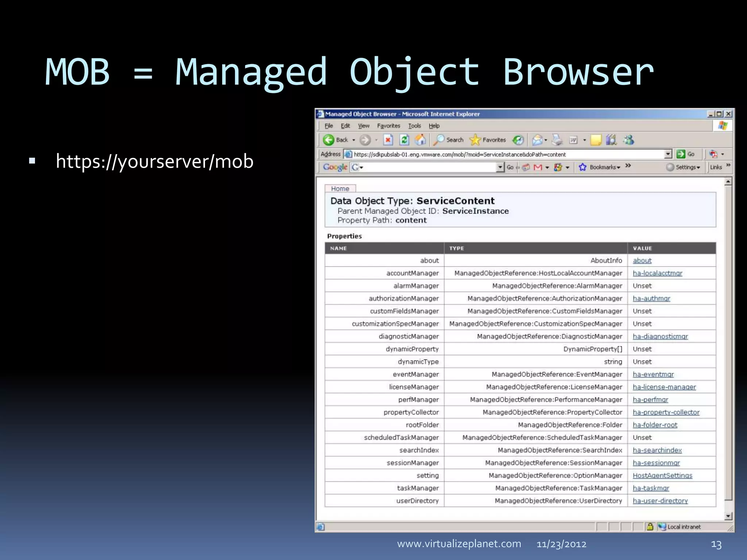Follow the ha-license-manager link
This screenshot has height=560, width=747.
[664, 387]
